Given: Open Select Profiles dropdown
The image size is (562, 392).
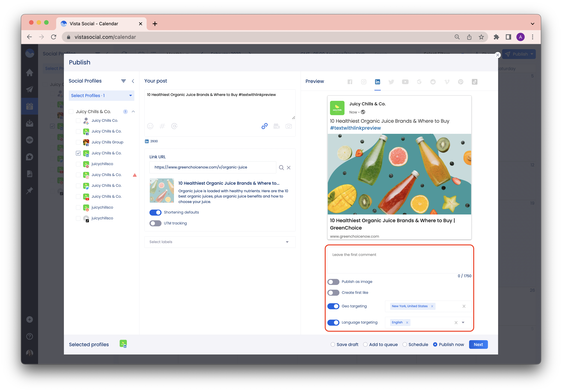Looking at the screenshot, I should 101,96.
